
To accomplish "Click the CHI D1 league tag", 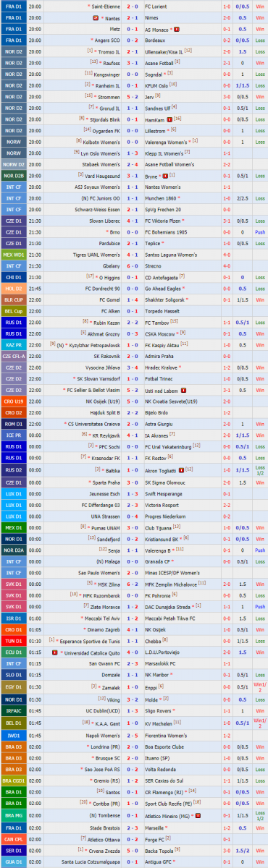I will (x=14, y=277).
